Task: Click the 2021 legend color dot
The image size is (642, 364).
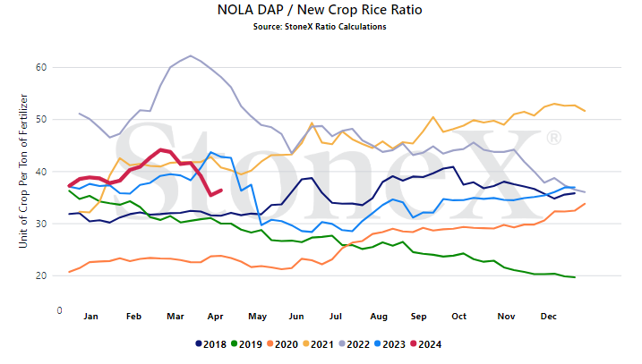Action: (x=305, y=344)
